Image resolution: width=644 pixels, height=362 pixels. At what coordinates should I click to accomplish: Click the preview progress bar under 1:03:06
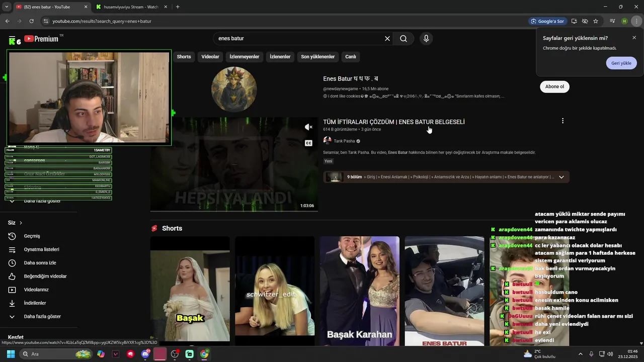[x=234, y=211]
